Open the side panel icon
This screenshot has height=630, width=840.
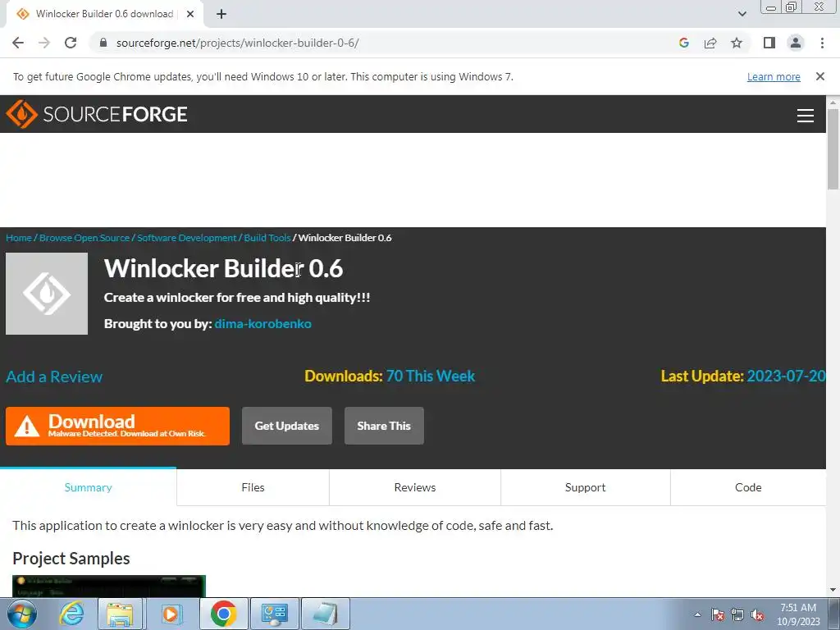[x=769, y=43]
